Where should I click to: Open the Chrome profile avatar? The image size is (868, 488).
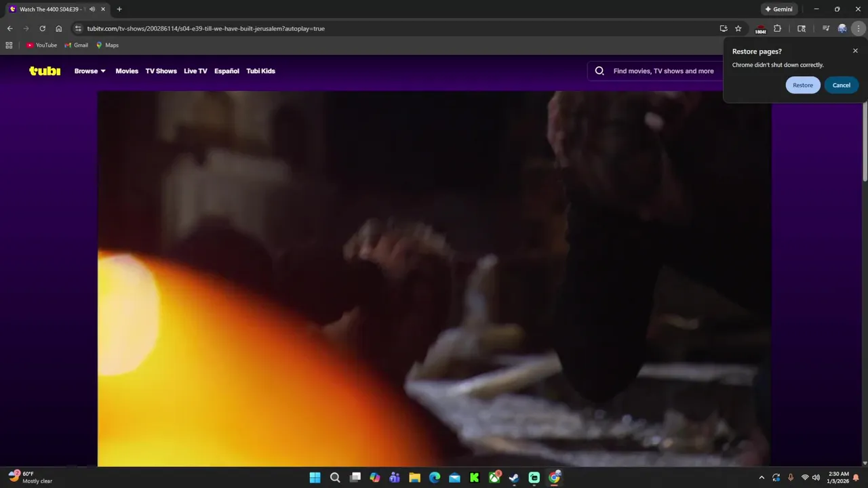[x=842, y=28]
